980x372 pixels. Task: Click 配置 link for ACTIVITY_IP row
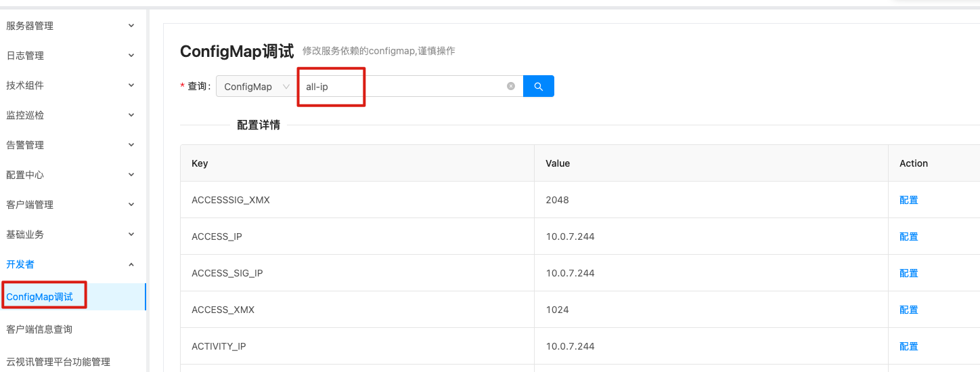point(908,346)
